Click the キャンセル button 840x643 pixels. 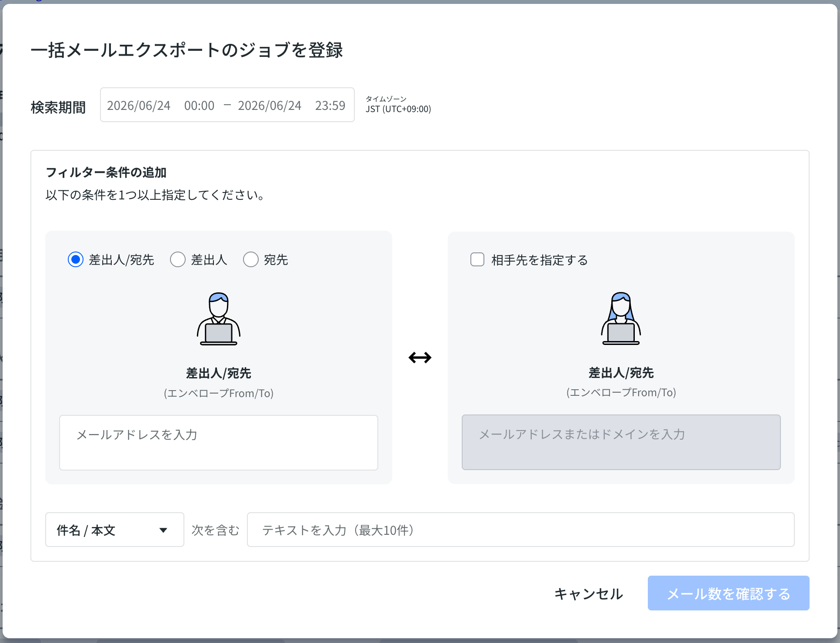(589, 593)
